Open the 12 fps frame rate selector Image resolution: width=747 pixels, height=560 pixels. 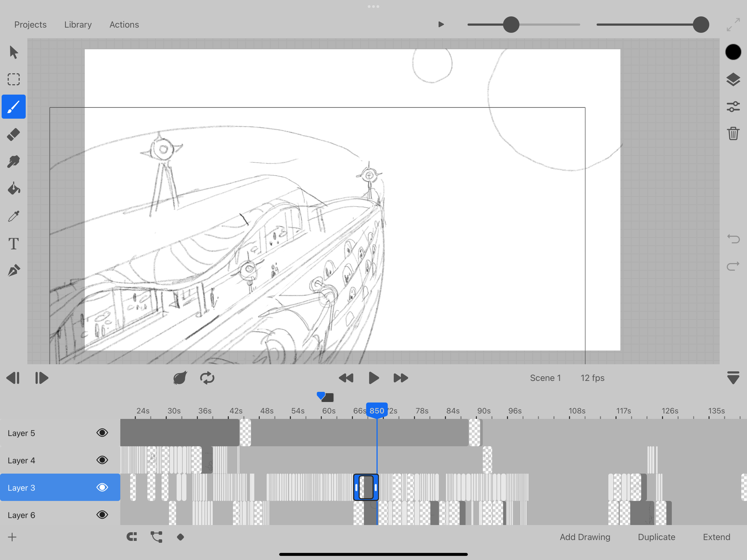pos(592,378)
